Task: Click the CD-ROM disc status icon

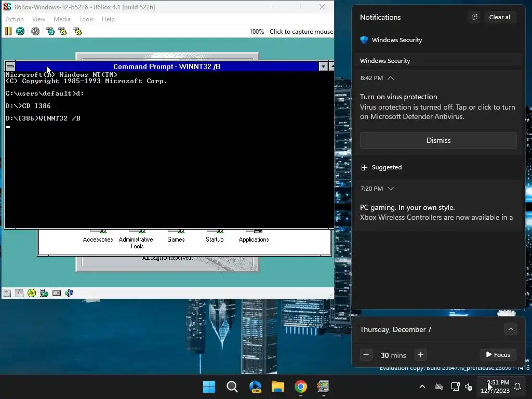Action: coord(32,293)
